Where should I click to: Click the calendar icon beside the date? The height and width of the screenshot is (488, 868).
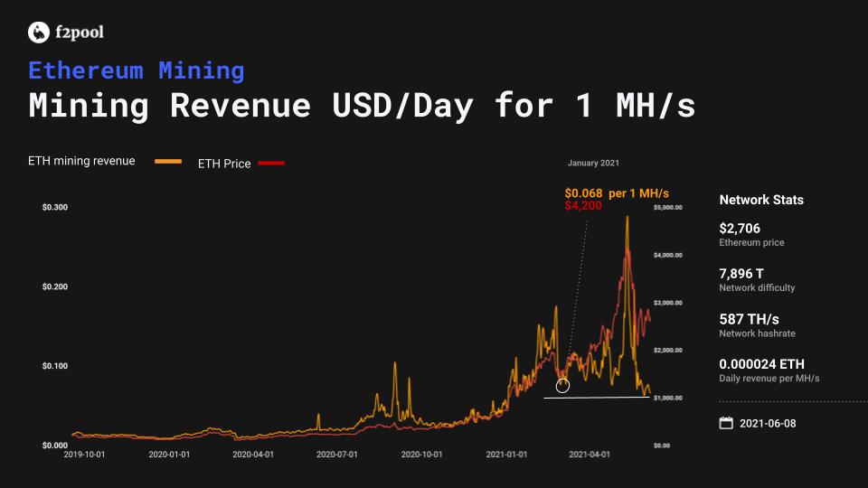(x=726, y=423)
